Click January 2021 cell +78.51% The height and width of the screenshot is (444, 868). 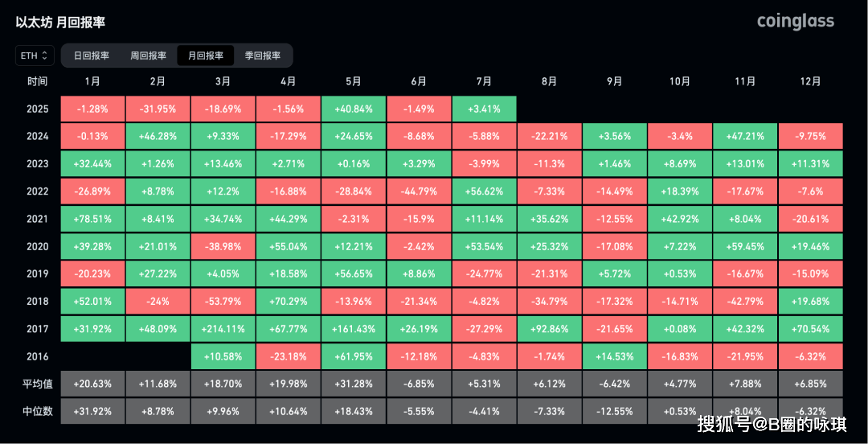(x=92, y=219)
